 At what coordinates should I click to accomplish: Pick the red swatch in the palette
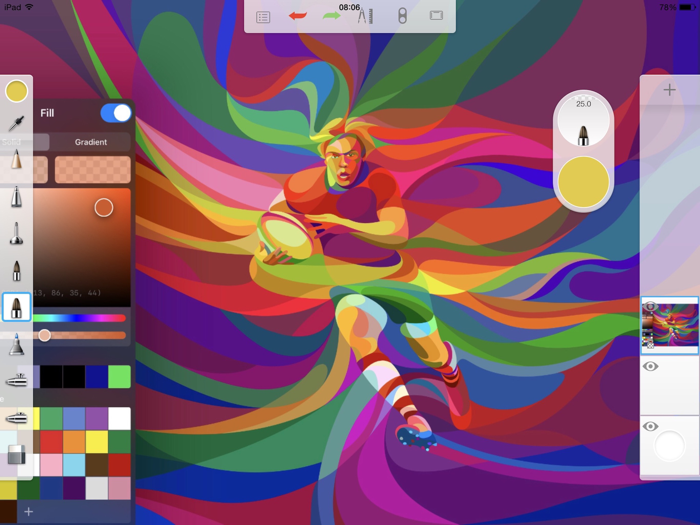click(51, 442)
